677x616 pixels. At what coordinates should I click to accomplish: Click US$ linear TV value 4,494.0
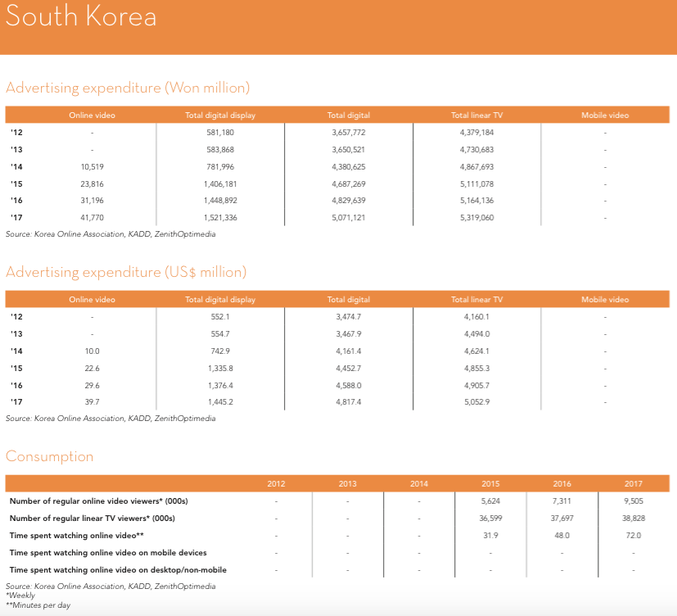[476, 334]
